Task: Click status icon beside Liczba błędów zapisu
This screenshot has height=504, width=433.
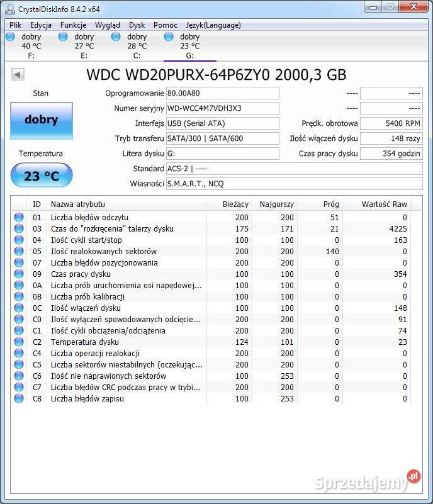Action: [19, 399]
